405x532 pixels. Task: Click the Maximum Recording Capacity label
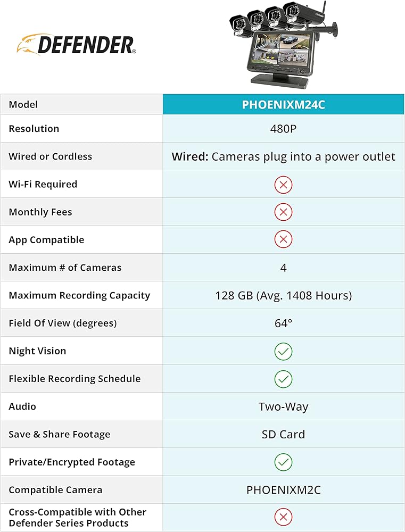pos(79,296)
